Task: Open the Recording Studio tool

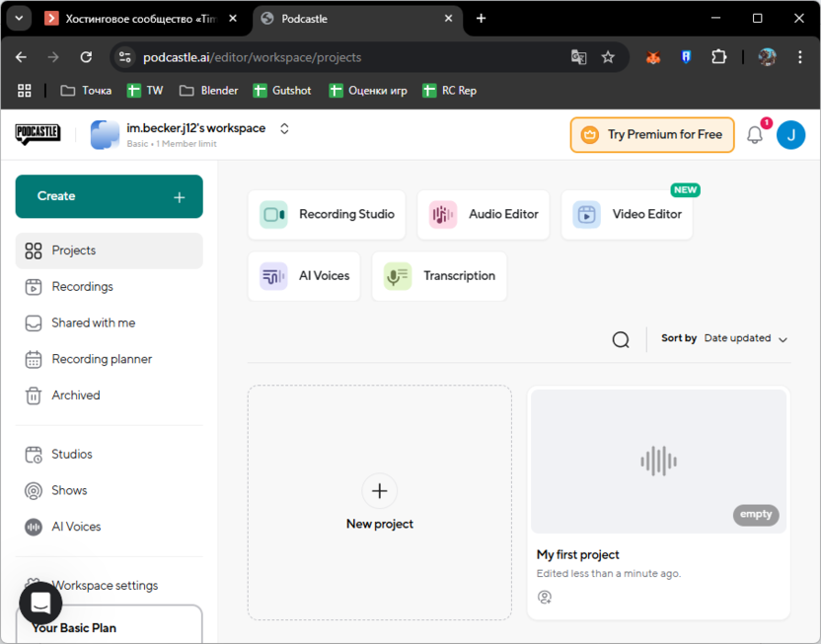Action: [327, 214]
